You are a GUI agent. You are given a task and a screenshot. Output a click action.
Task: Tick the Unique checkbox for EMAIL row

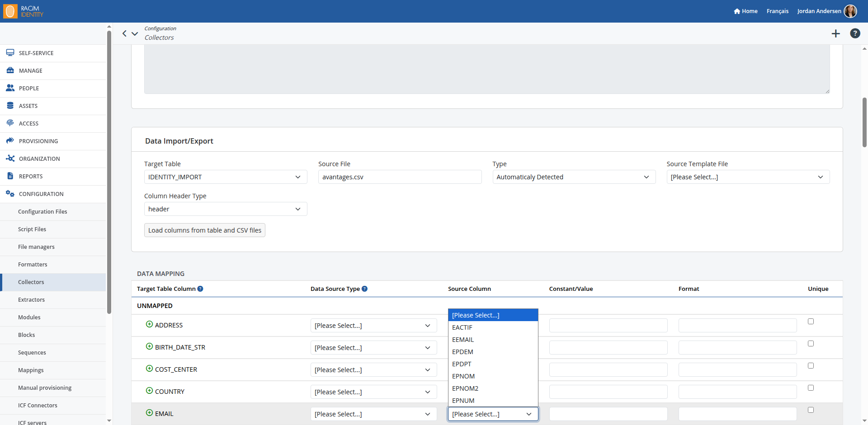tap(811, 410)
